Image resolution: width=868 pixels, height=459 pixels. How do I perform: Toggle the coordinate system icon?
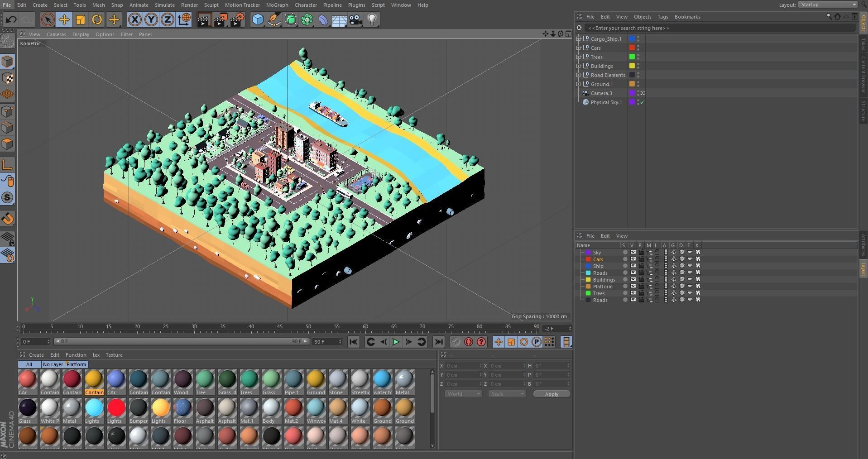click(184, 19)
